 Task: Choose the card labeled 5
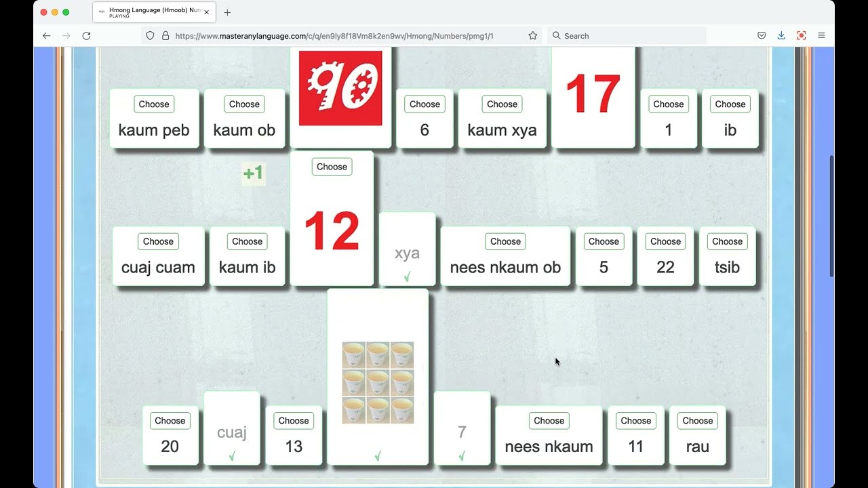coord(604,241)
